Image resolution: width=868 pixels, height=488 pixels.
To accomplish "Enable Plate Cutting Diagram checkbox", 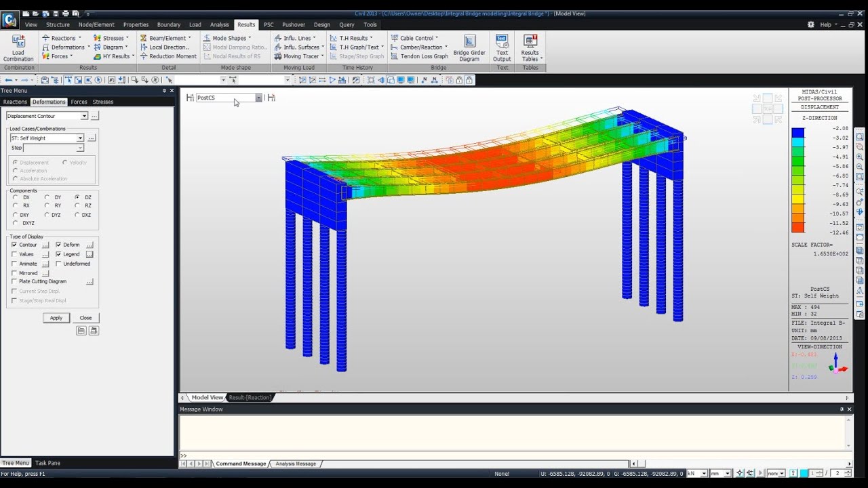I will coord(14,281).
